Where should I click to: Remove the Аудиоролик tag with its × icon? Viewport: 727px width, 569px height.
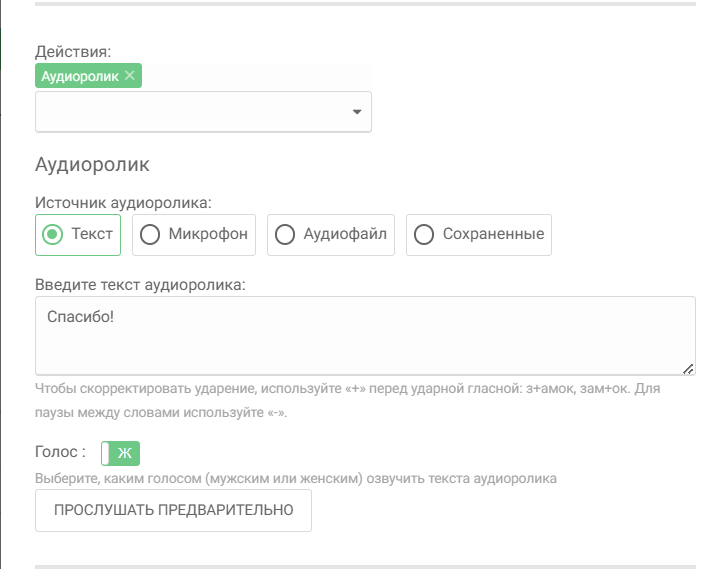pos(130,76)
